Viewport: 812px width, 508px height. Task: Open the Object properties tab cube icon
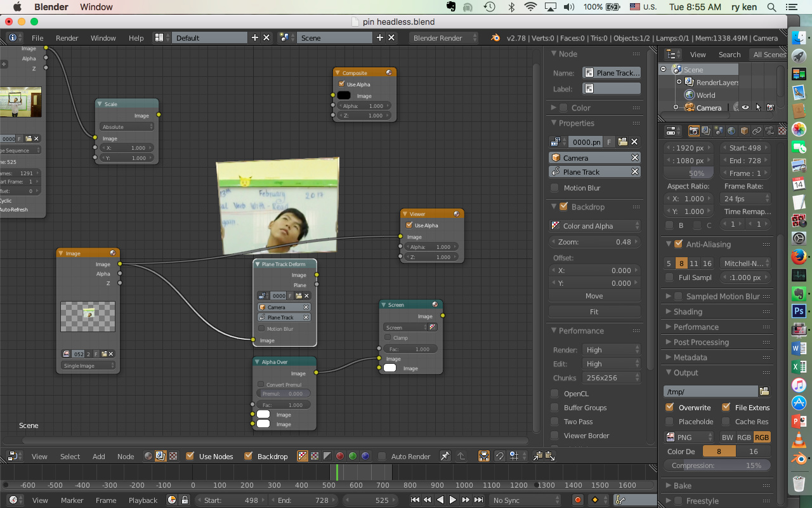744,131
